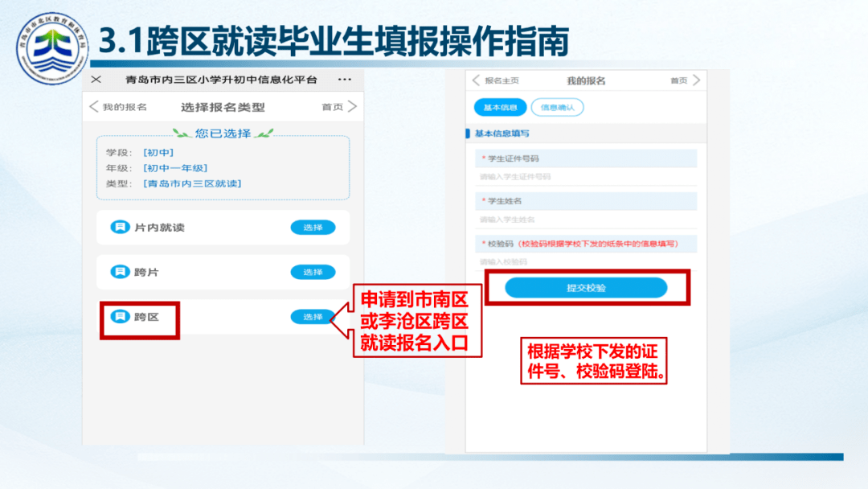The image size is (868, 489).
Task: Click the [初中一年级] grade link
Action: pyautogui.click(x=175, y=168)
